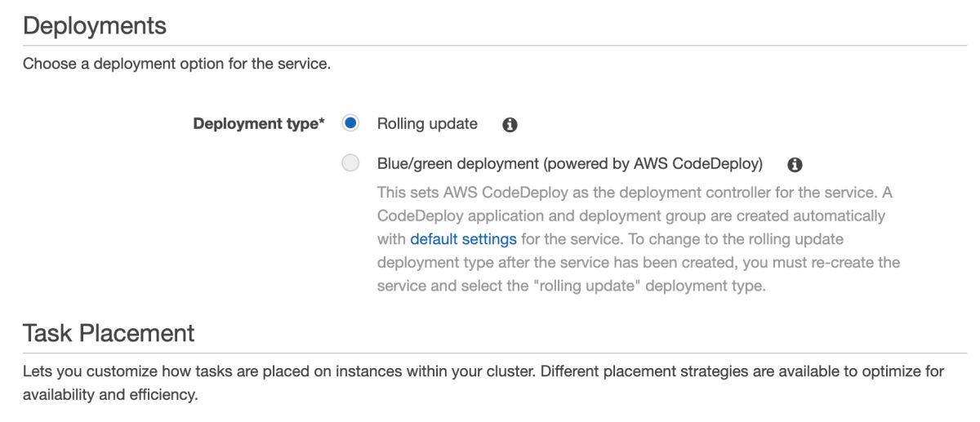The height and width of the screenshot is (422, 980).
Task: Select the Blue/green deployment radio button
Action: [x=350, y=164]
